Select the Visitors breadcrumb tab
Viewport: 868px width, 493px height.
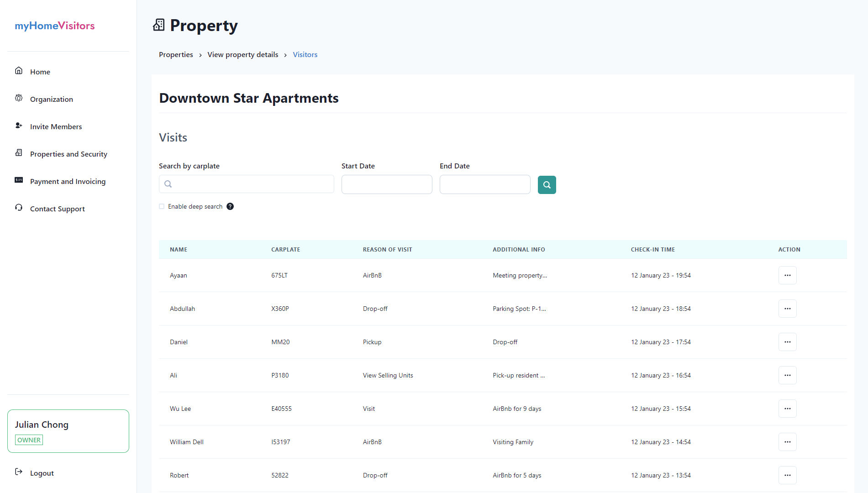point(305,54)
